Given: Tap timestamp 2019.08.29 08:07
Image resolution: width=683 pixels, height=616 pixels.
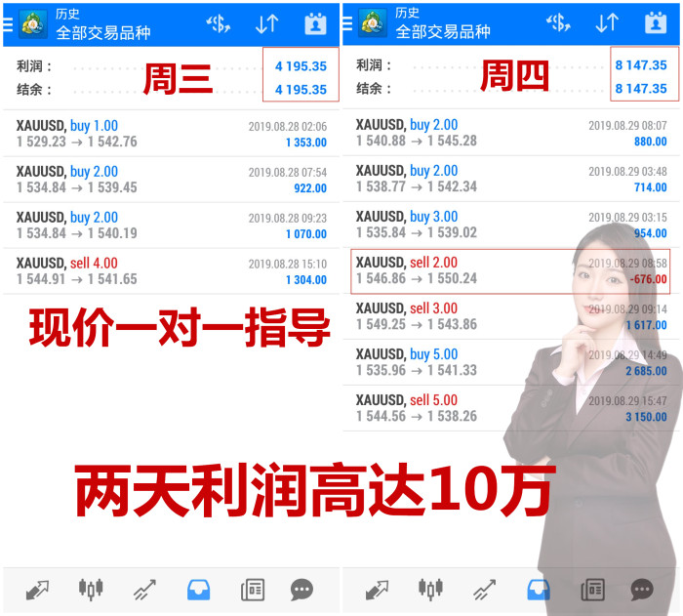Looking at the screenshot, I should click(x=627, y=126).
